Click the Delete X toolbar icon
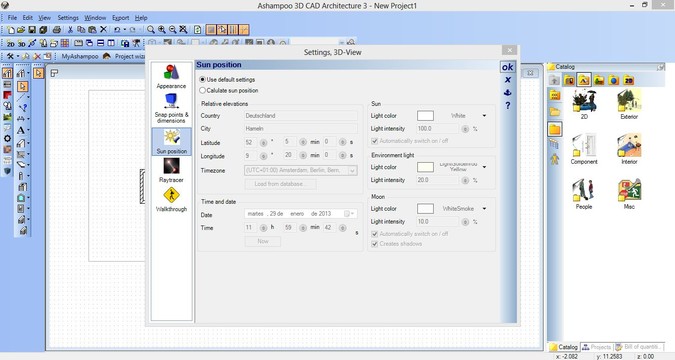 click(x=103, y=29)
